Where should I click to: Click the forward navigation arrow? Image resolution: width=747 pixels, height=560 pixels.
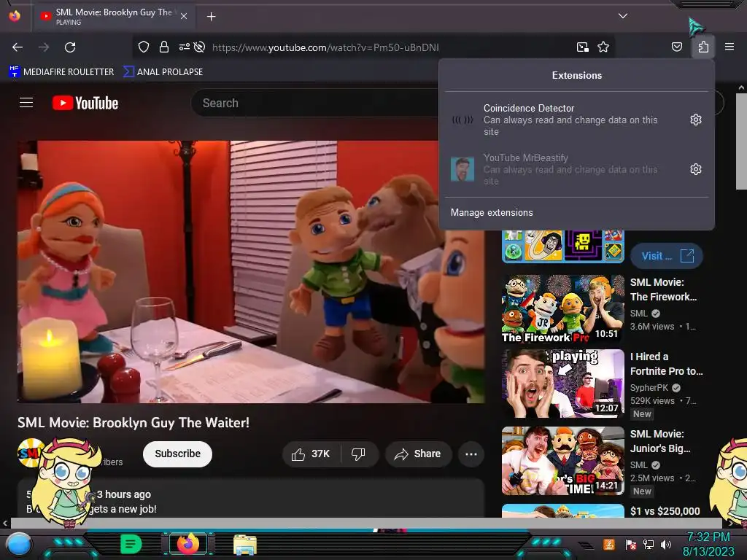(x=44, y=47)
